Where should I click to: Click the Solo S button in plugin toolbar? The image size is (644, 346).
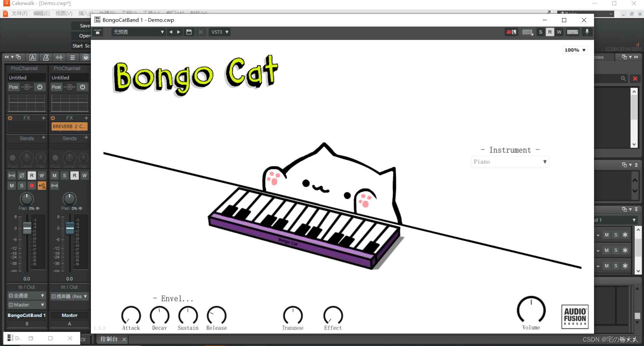tap(540, 32)
